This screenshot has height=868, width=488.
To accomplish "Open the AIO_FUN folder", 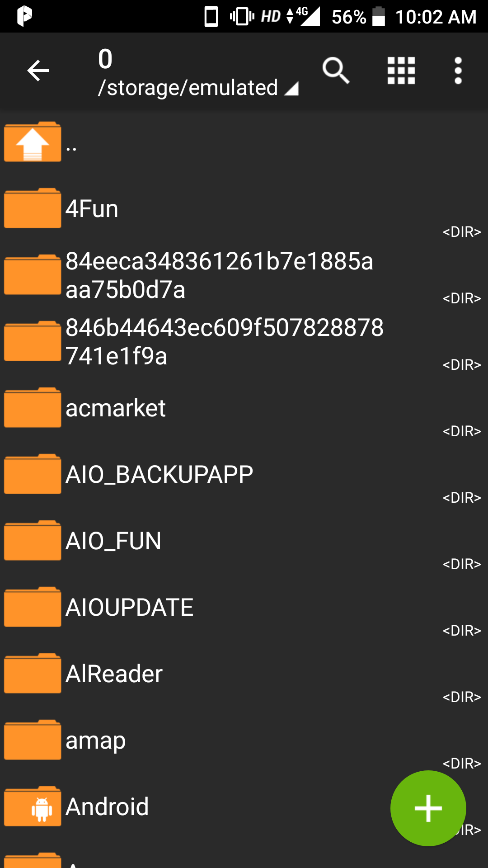I will pyautogui.click(x=113, y=541).
